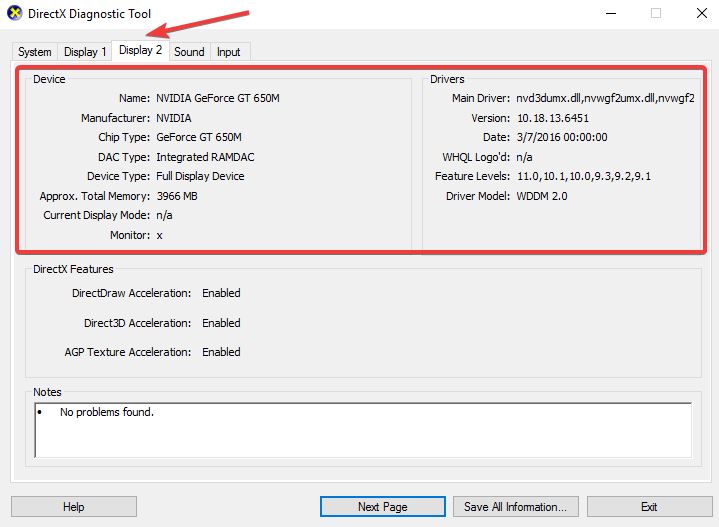Click the 3966 MB total memory value

tap(177, 196)
